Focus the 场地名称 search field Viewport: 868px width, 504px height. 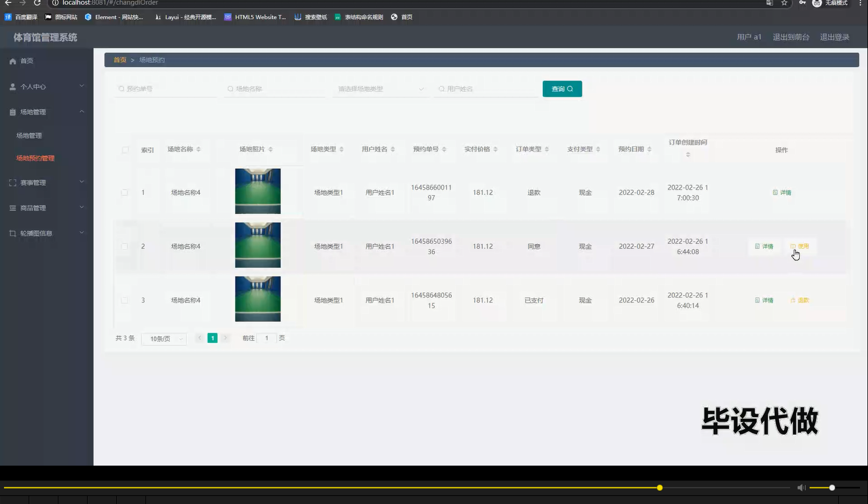275,89
